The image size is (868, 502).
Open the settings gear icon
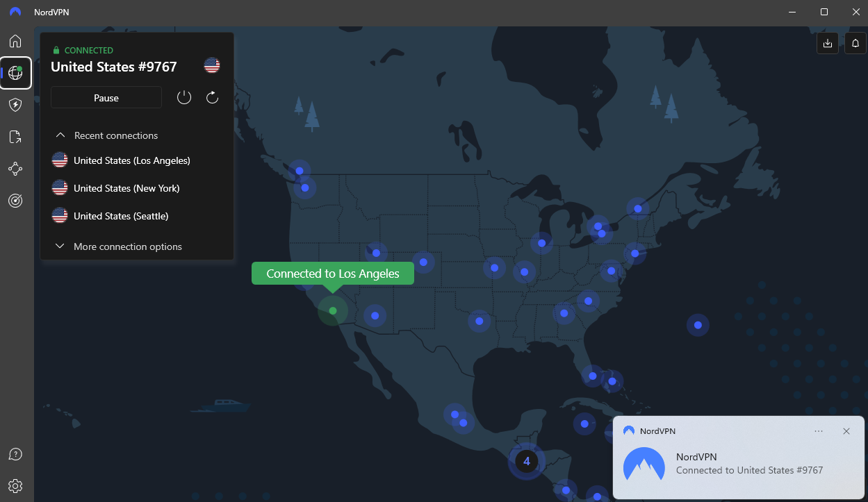[15, 485]
